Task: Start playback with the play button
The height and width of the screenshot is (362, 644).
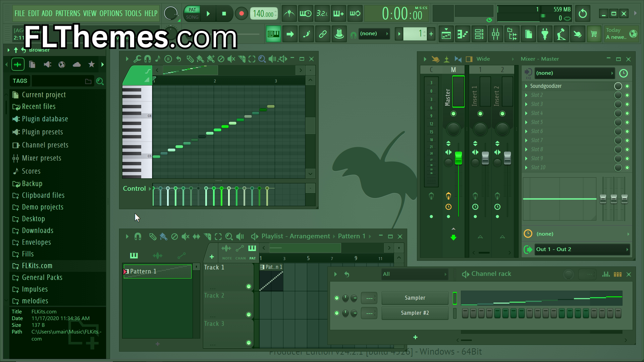Action: point(208,14)
